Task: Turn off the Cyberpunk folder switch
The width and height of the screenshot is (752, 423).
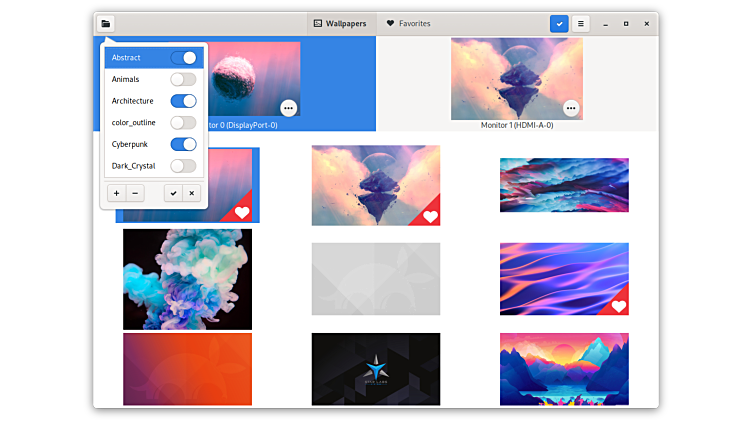Action: (x=183, y=144)
